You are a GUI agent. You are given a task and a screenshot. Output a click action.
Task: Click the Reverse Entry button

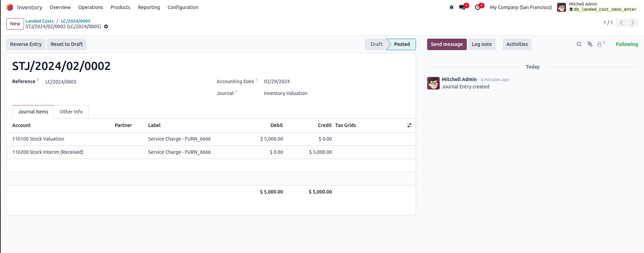click(x=26, y=44)
